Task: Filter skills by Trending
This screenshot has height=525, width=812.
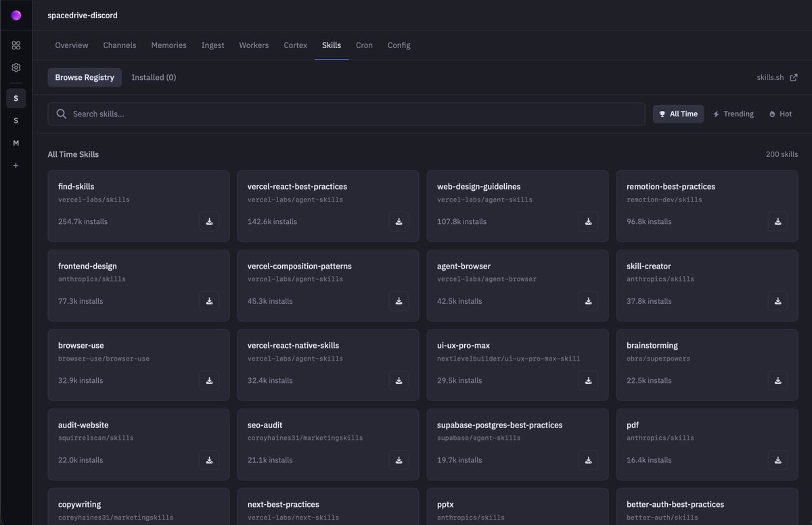Action: pyautogui.click(x=734, y=114)
